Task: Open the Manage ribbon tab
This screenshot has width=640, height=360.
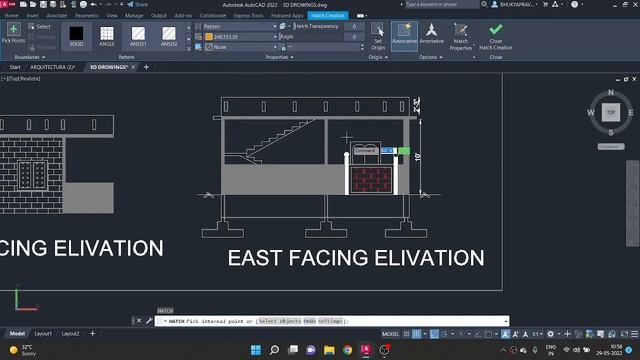Action: point(134,16)
